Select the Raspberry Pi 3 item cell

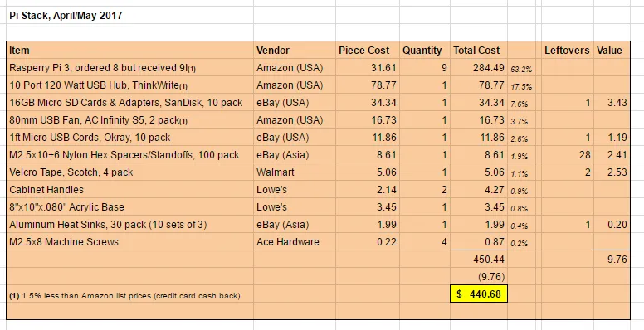tap(129, 68)
